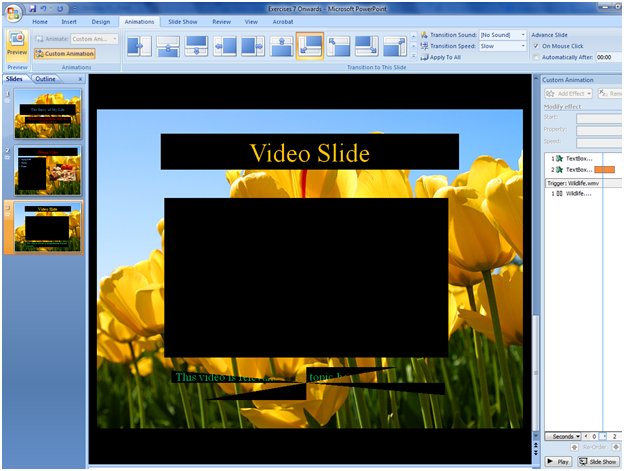Select the first transition effect thumbnail
624x471 pixels.
click(x=138, y=46)
